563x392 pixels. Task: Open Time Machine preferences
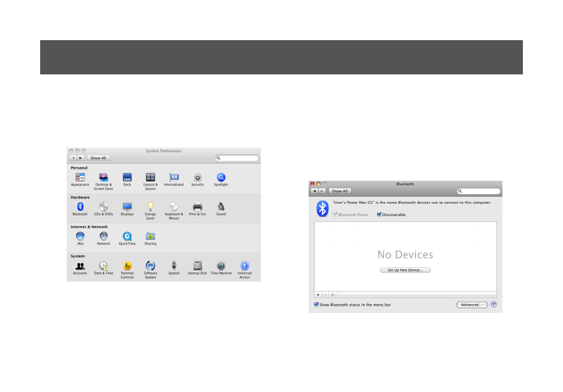[x=221, y=267]
